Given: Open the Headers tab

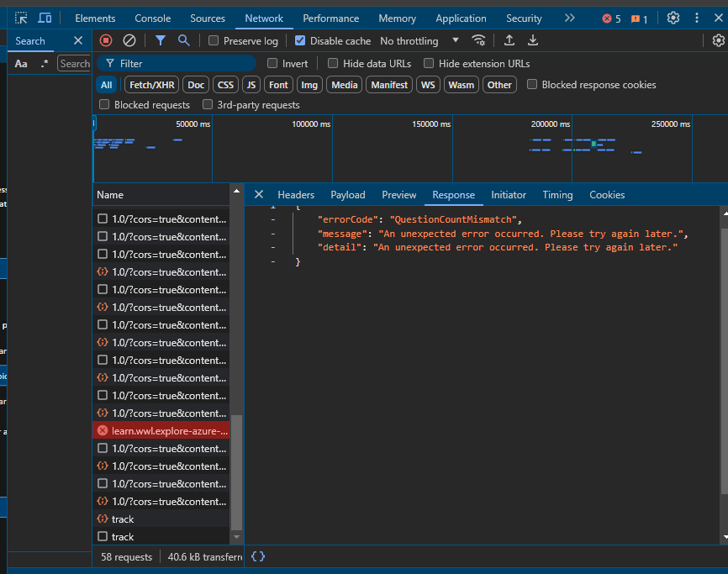Looking at the screenshot, I should (x=296, y=195).
